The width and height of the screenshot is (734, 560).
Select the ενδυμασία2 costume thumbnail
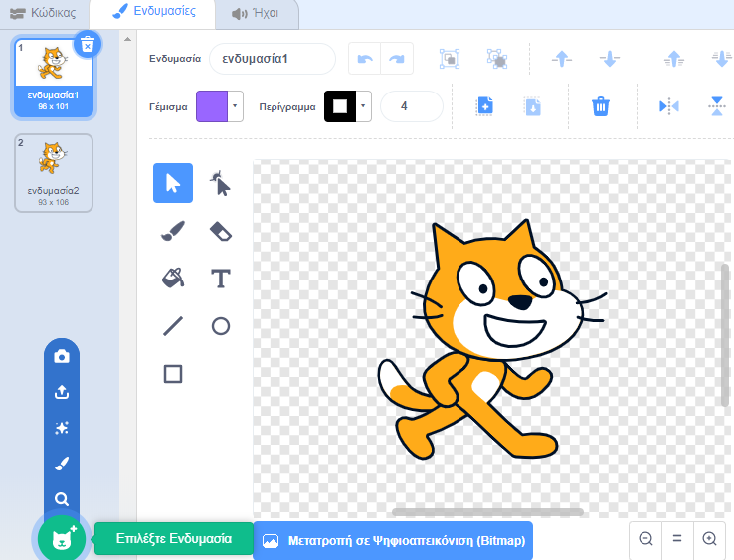[x=54, y=173]
